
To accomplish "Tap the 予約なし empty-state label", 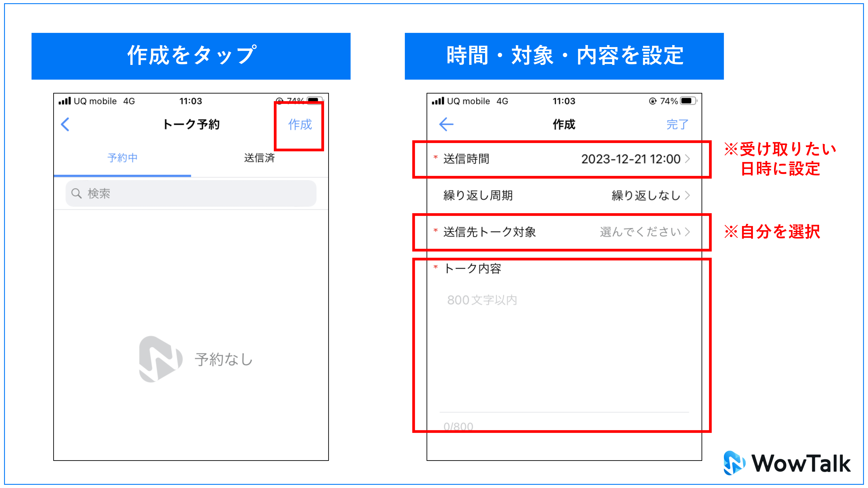I will click(x=224, y=359).
